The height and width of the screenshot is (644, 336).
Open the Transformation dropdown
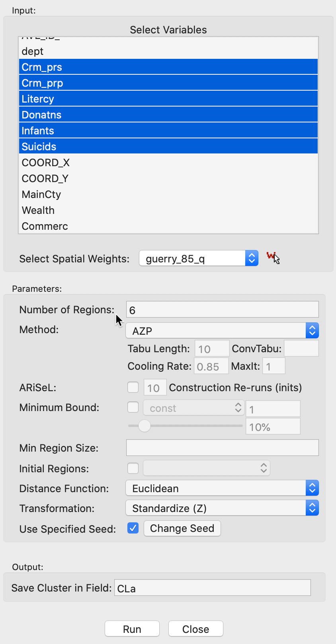pos(222,508)
